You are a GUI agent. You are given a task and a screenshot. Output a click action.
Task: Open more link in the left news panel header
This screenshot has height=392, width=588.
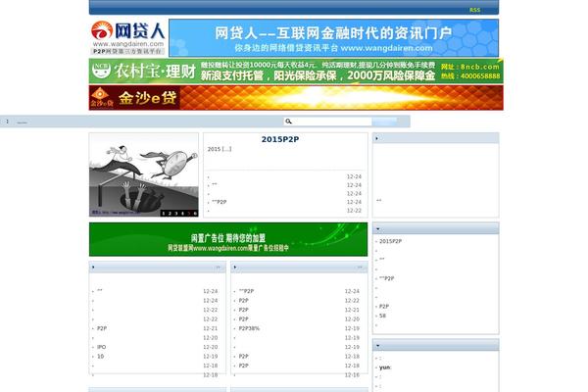(218, 268)
